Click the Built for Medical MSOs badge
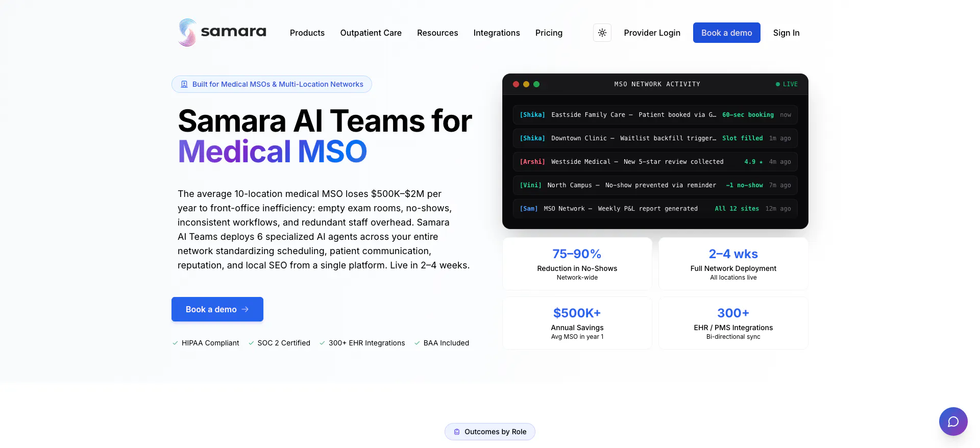 272,84
